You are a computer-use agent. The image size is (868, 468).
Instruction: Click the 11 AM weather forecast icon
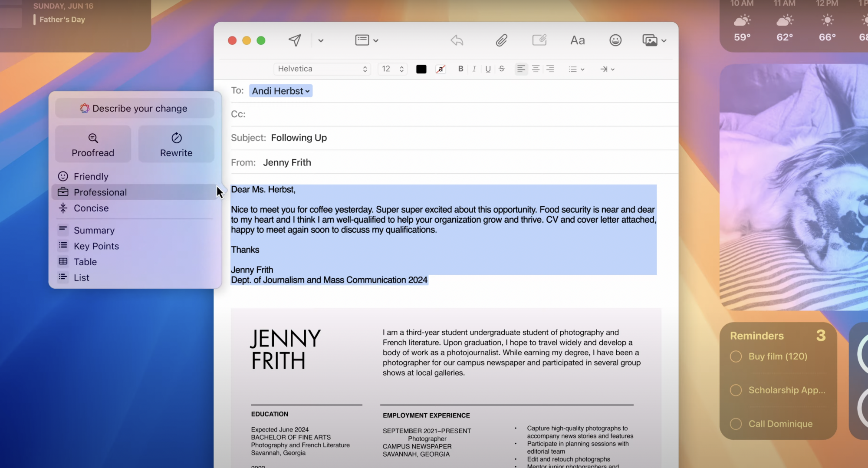(784, 20)
